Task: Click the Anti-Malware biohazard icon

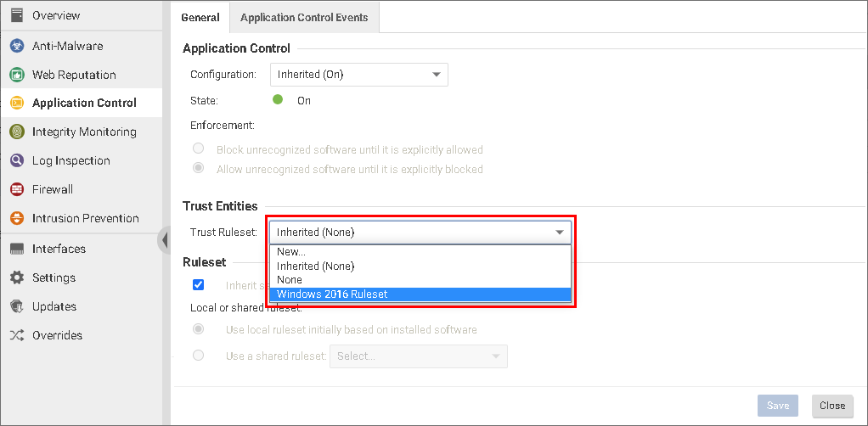Action: [x=16, y=46]
